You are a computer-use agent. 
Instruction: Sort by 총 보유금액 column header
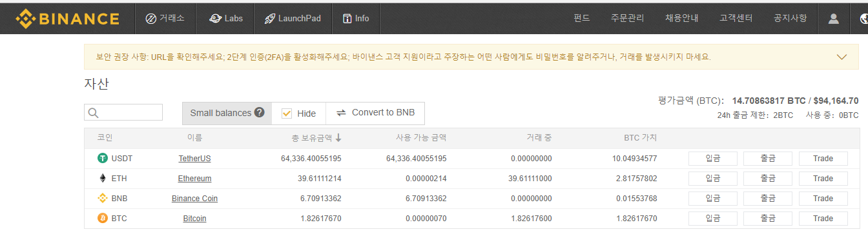[x=316, y=137]
